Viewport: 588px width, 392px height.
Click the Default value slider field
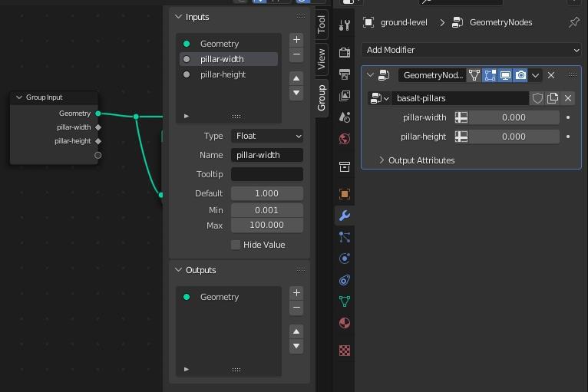[x=266, y=193]
